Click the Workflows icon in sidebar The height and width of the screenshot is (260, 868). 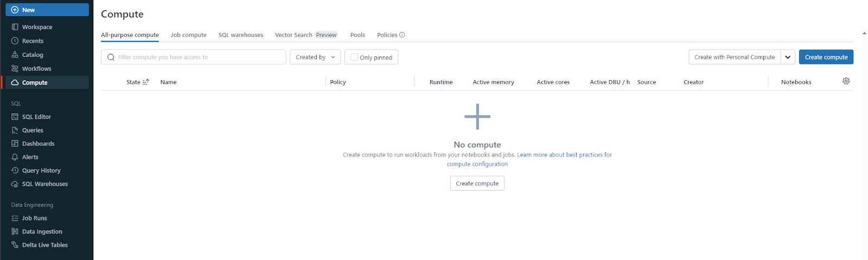[x=15, y=68]
